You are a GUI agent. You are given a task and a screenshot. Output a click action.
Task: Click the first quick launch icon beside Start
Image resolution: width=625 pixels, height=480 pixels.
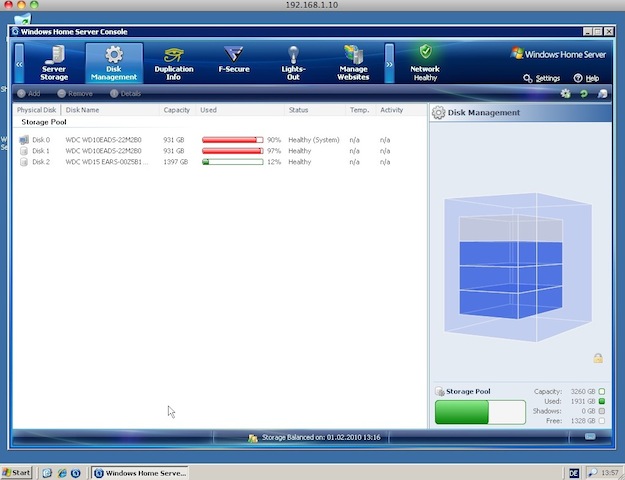(x=47, y=473)
